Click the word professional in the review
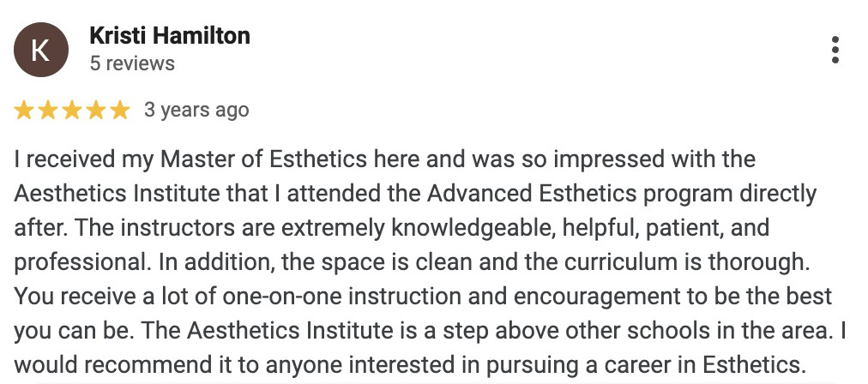 82,263
